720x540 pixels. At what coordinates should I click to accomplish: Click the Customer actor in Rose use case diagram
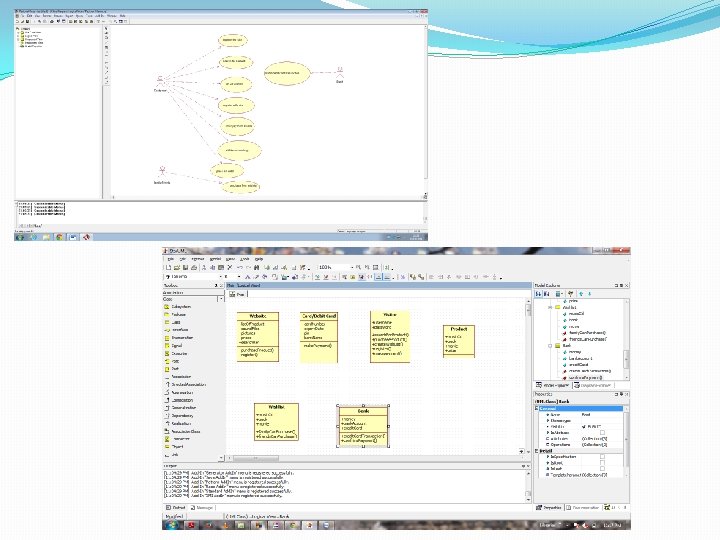coord(160,82)
